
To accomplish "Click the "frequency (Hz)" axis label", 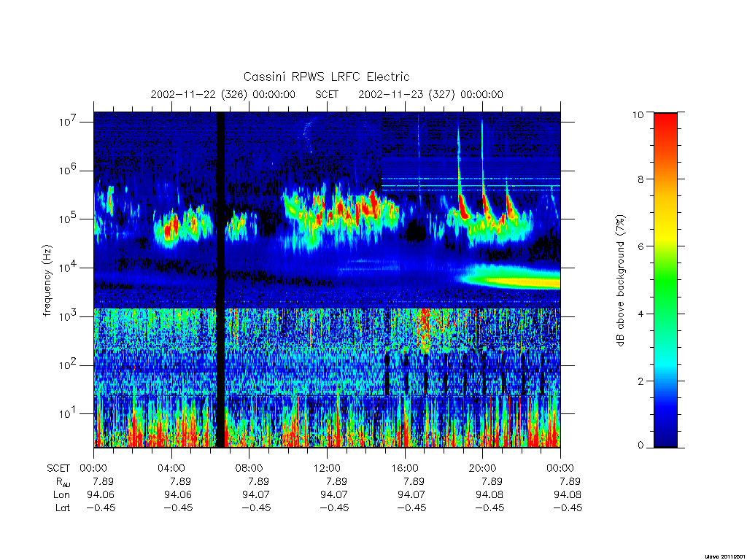I will pyautogui.click(x=47, y=281).
